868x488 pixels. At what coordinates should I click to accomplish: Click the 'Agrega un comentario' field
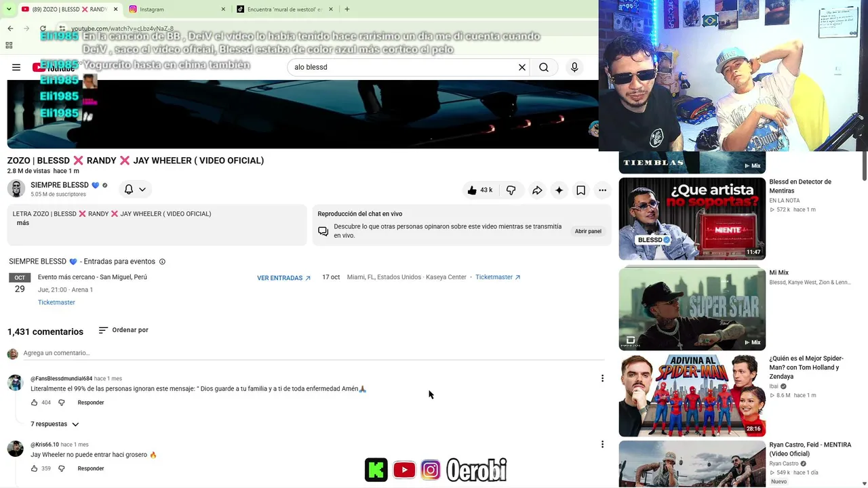point(313,353)
